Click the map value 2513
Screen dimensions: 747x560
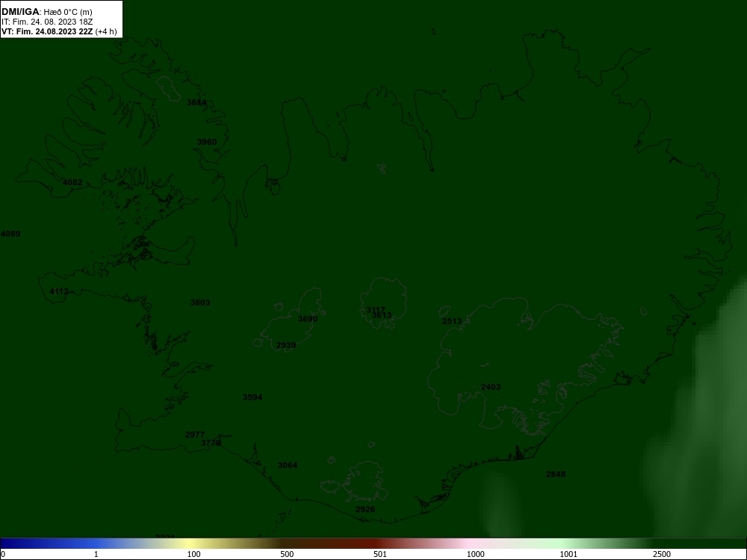click(452, 321)
